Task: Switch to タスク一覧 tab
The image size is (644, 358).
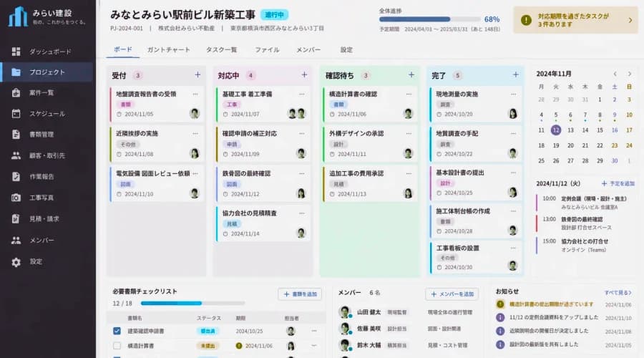Action: coord(221,49)
